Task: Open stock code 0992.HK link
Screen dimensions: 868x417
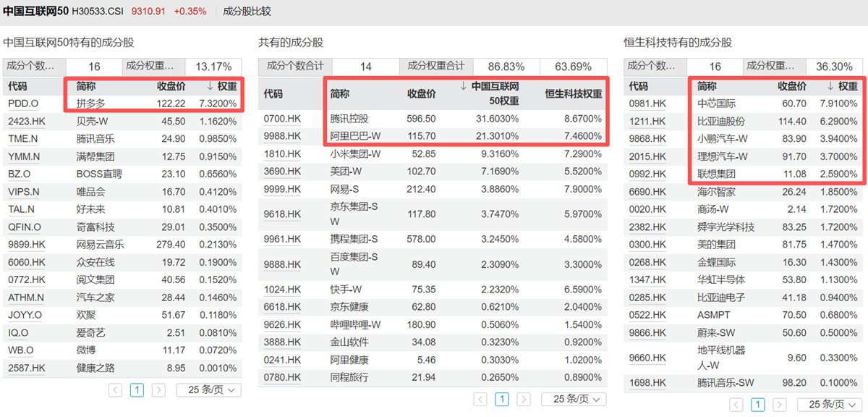Action: 647,174
